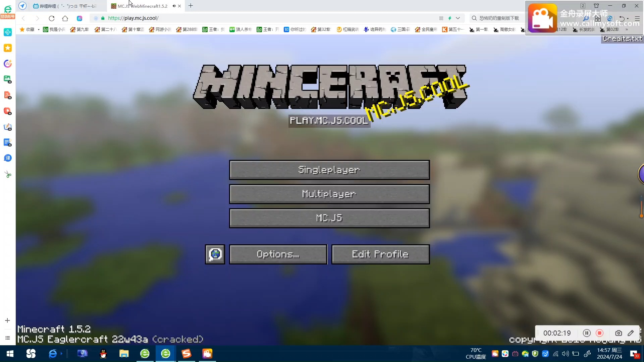
Task: Open bookmark 全民皇帝
Action: click(426, 29)
